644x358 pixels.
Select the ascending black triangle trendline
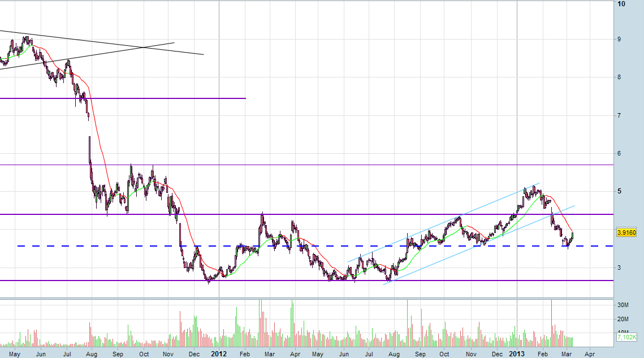(87, 55)
